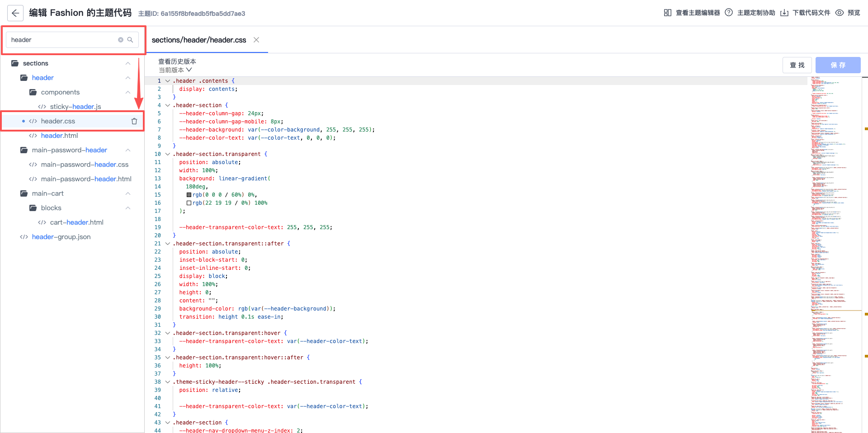Clear the header search field
868x433 pixels.
121,40
